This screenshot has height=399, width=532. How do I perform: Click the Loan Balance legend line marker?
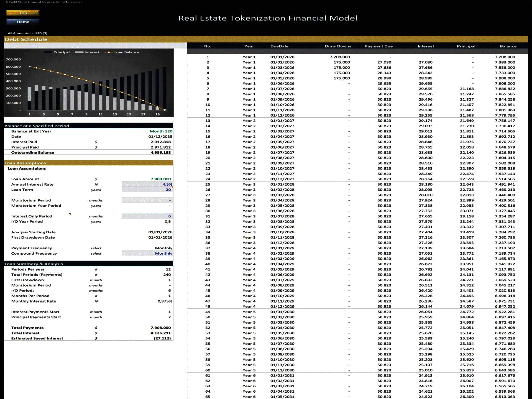109,52
